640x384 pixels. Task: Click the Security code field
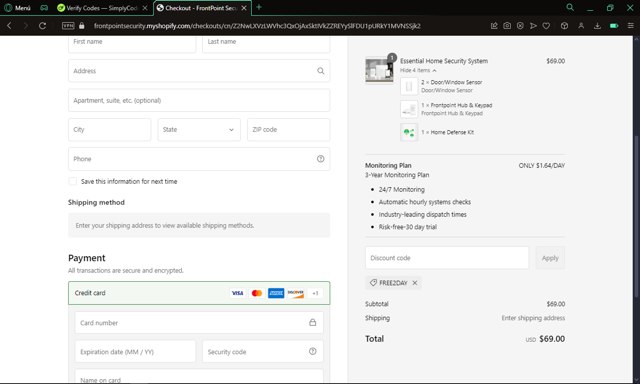(262, 352)
